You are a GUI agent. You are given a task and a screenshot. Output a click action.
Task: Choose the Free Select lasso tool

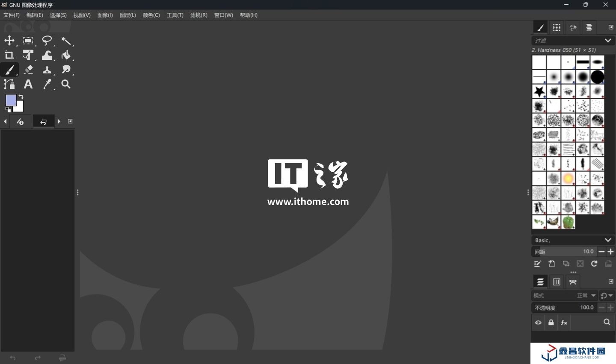pos(47,41)
